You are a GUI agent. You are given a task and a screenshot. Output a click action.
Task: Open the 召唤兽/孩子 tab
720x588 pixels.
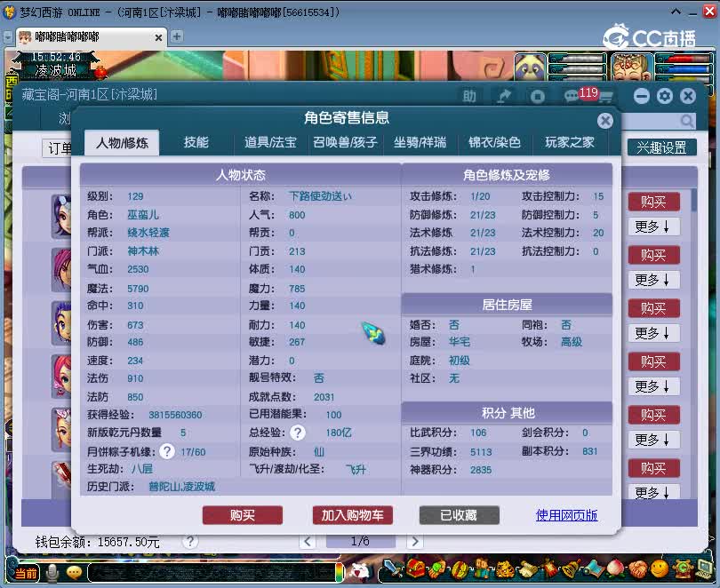point(345,142)
